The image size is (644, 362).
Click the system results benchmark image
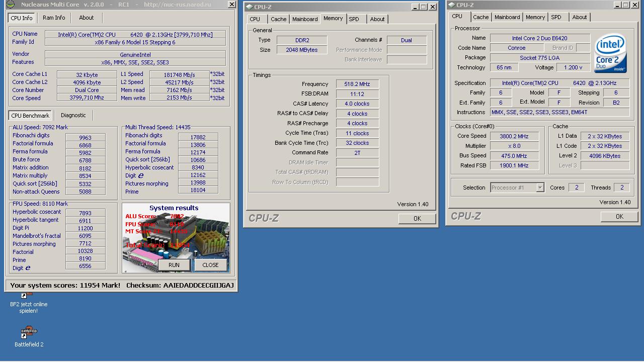pyautogui.click(x=176, y=237)
